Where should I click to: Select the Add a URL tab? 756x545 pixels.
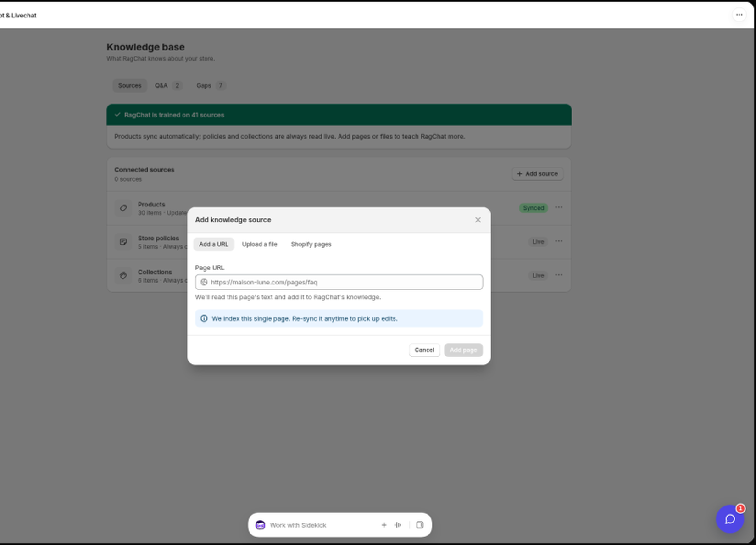213,244
